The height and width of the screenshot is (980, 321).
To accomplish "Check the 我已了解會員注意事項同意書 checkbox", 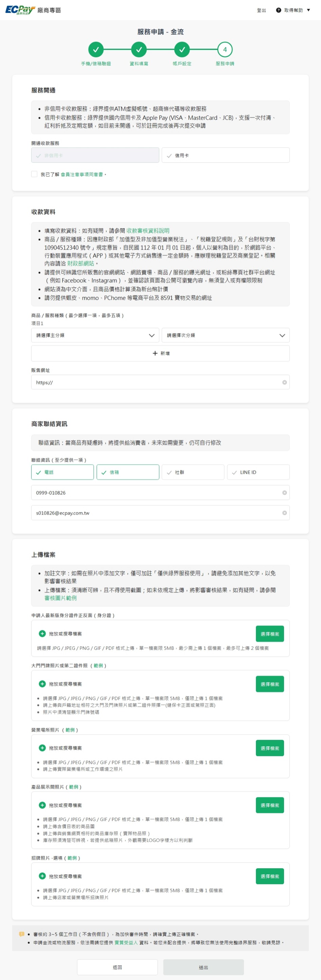I will 34,174.
